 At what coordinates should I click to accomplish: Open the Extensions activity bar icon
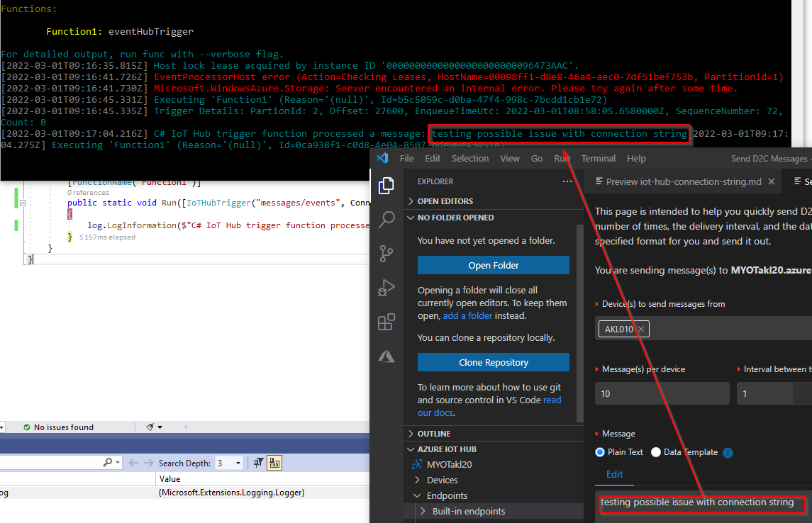click(386, 322)
